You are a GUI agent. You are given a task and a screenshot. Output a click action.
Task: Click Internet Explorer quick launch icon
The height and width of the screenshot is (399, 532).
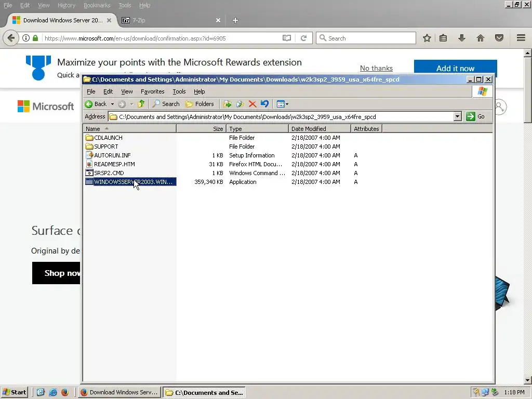(x=53, y=392)
